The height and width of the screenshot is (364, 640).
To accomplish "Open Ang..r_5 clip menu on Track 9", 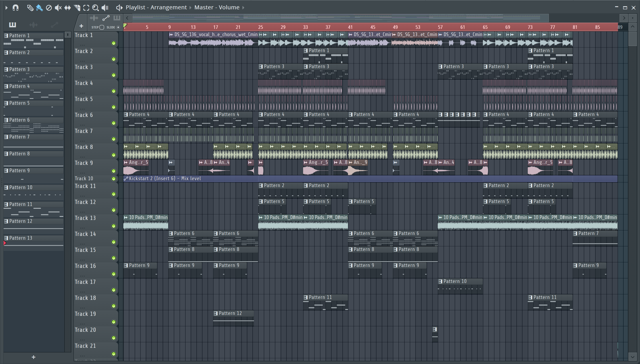I will (x=126, y=162).
